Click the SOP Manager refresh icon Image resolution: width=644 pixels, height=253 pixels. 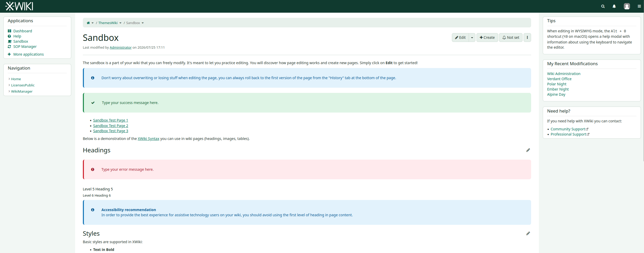[10, 47]
